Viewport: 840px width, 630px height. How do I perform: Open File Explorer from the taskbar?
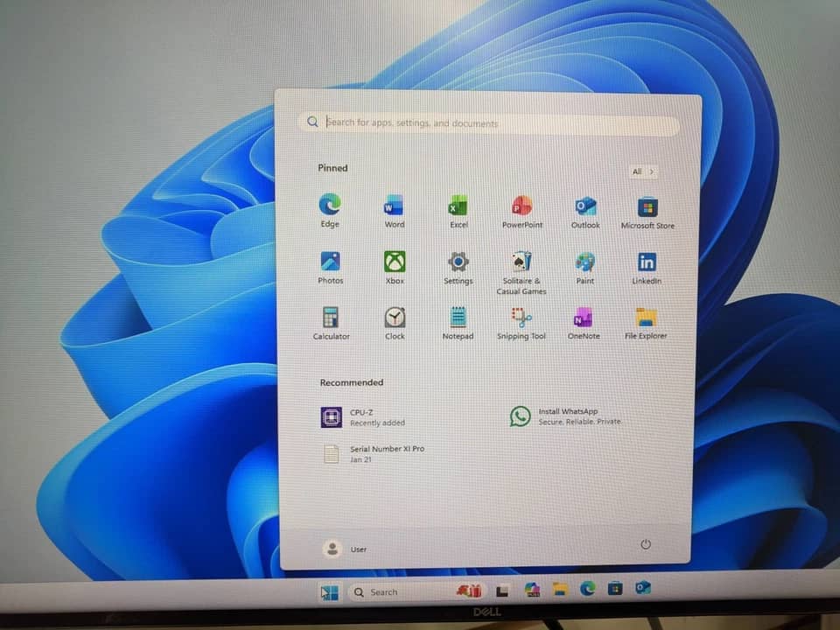pyautogui.click(x=560, y=589)
